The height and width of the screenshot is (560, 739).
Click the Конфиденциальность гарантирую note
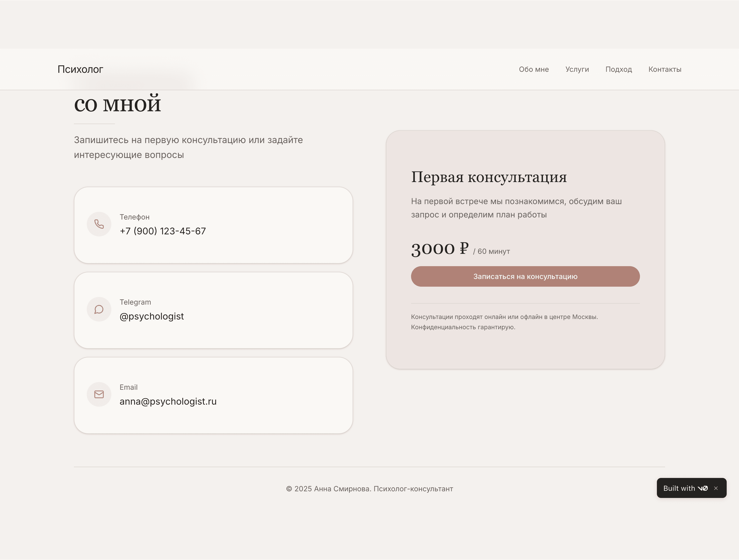click(x=463, y=327)
